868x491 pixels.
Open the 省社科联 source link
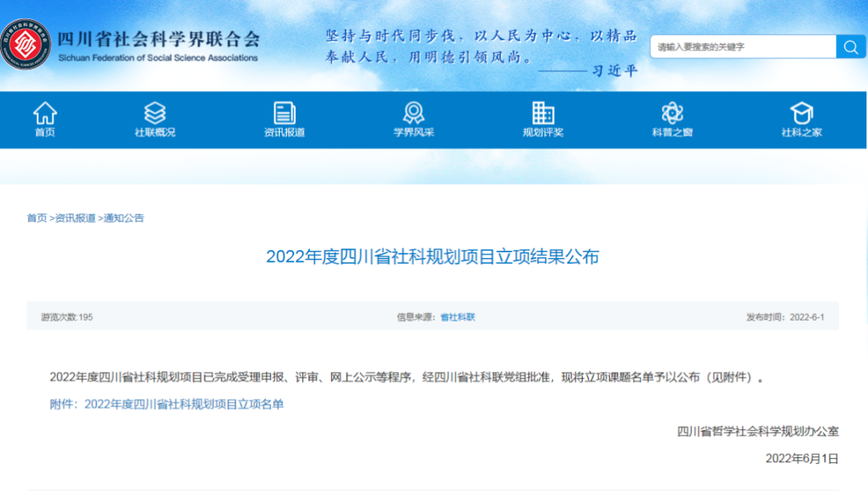[459, 317]
